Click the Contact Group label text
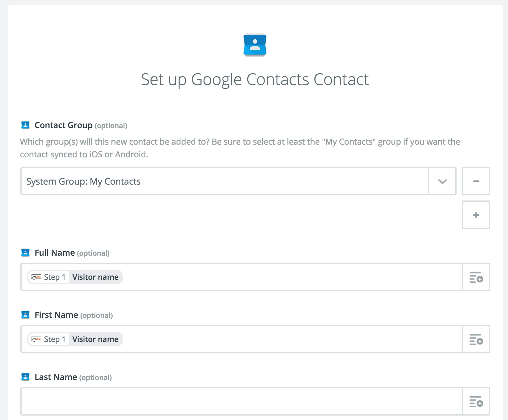The width and height of the screenshot is (508, 420). tap(63, 125)
